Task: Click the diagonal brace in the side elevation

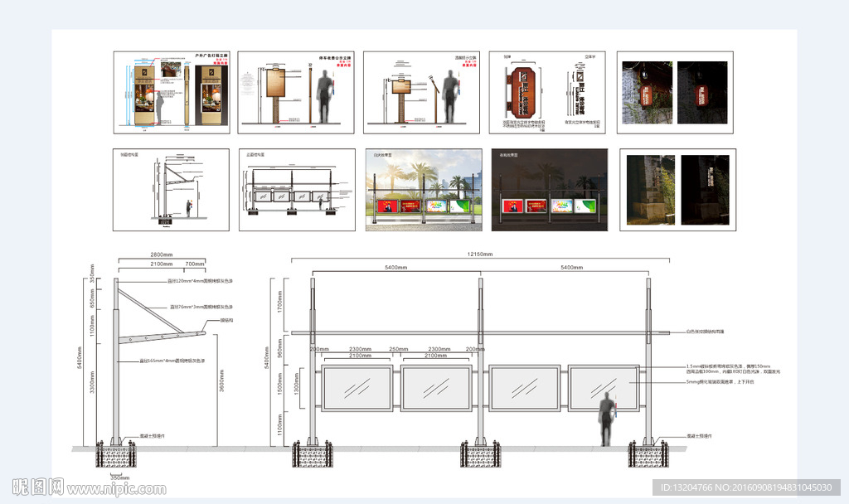Action: click(151, 311)
